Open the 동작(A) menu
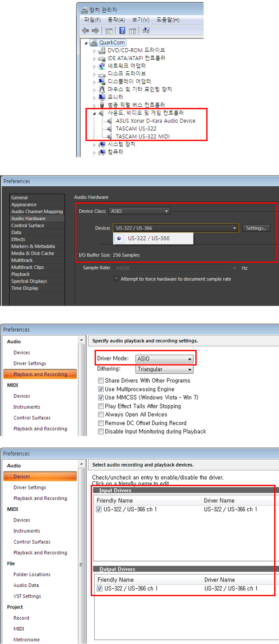 [x=116, y=20]
